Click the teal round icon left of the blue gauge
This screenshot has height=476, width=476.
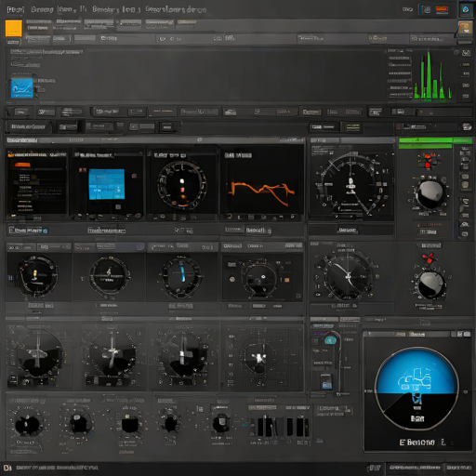tap(330, 340)
